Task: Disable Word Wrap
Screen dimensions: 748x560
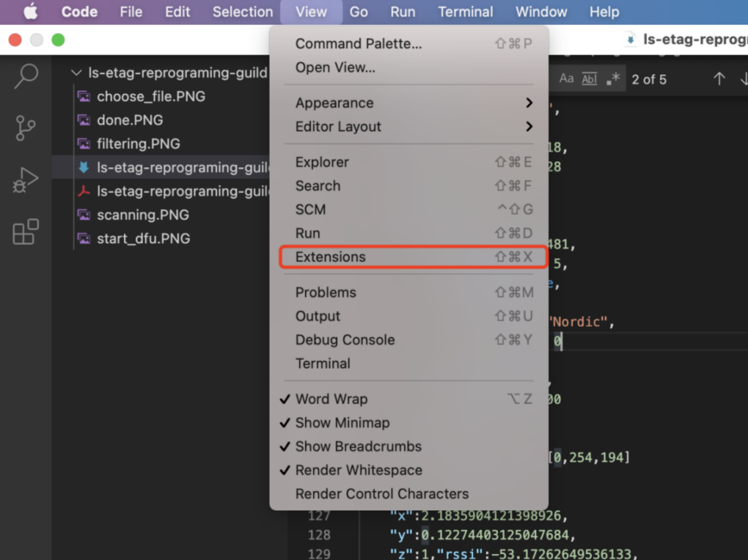Action: click(x=331, y=399)
